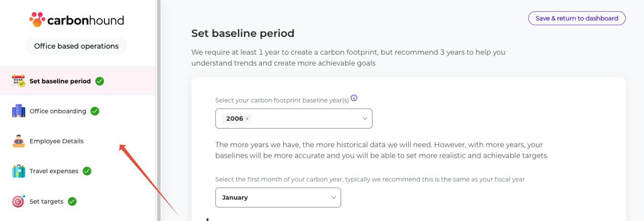Viewport: 644px width, 221px height.
Task: Click the employee at desk icon
Action: 19,141
